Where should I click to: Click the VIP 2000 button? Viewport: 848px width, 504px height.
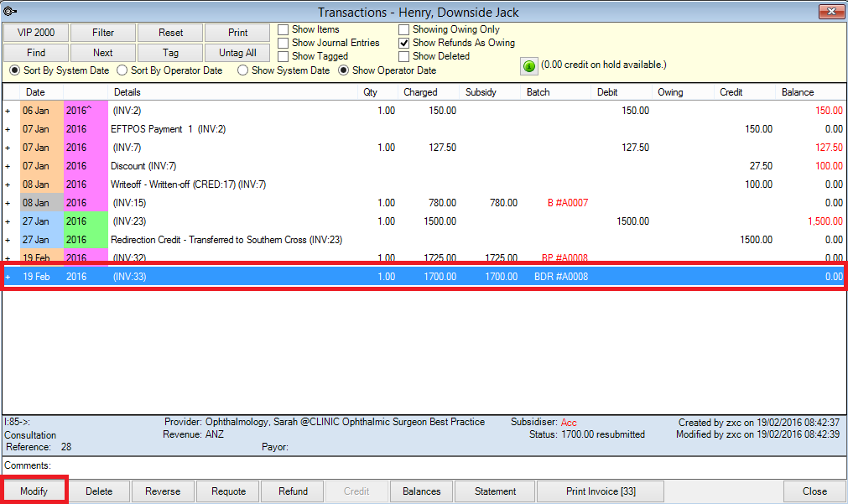pyautogui.click(x=36, y=33)
